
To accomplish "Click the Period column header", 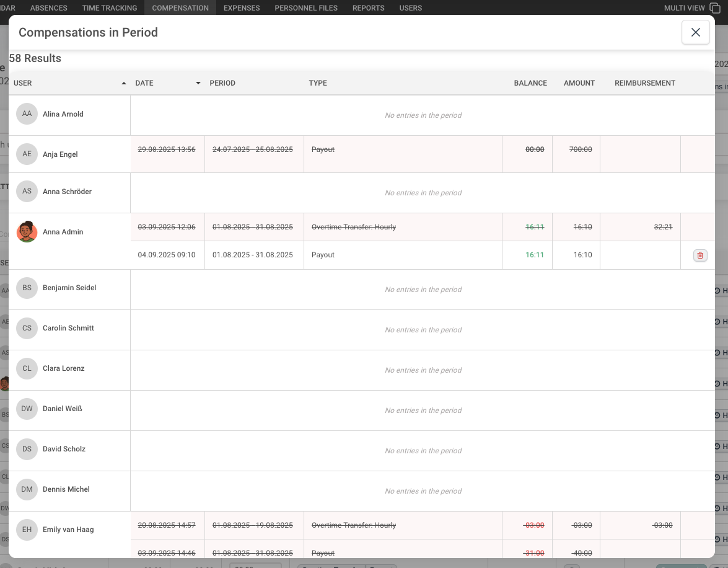I will pyautogui.click(x=222, y=83).
